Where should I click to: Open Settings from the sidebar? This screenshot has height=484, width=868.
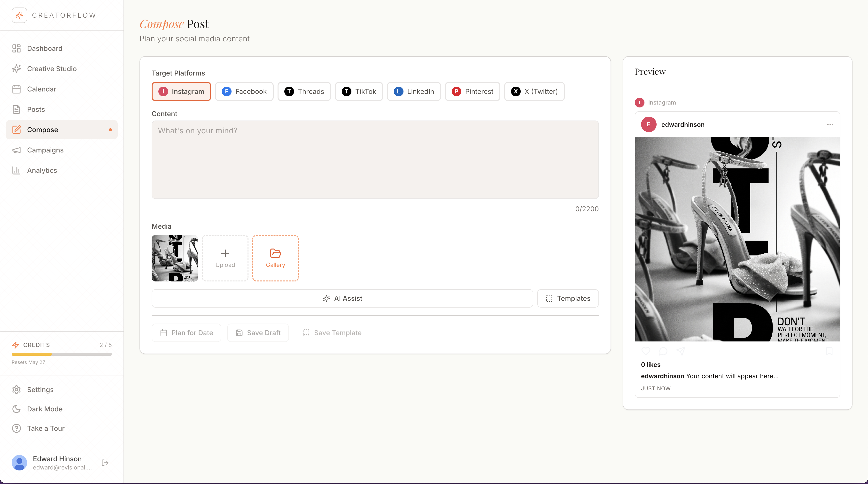tap(62, 390)
